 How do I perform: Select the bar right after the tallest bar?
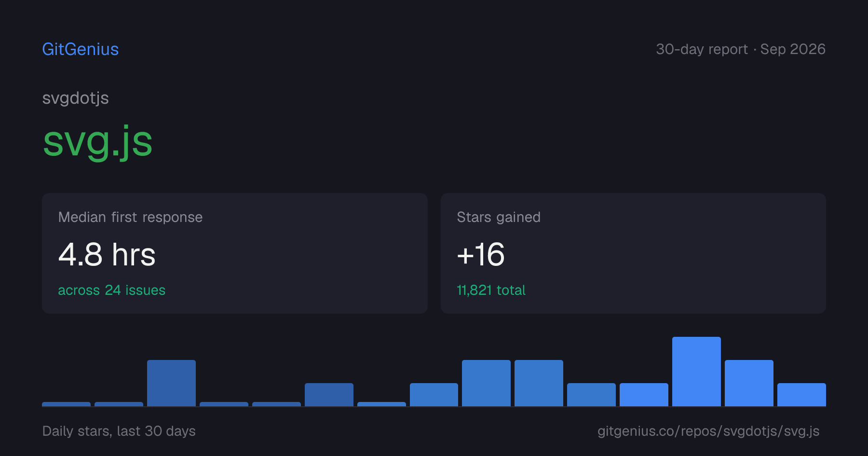(749, 383)
